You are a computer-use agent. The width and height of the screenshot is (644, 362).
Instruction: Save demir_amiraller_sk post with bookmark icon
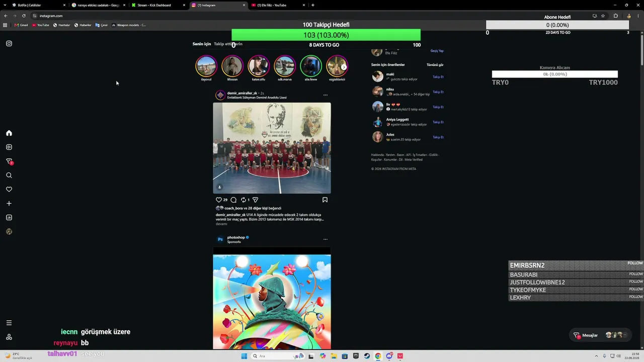click(x=325, y=200)
